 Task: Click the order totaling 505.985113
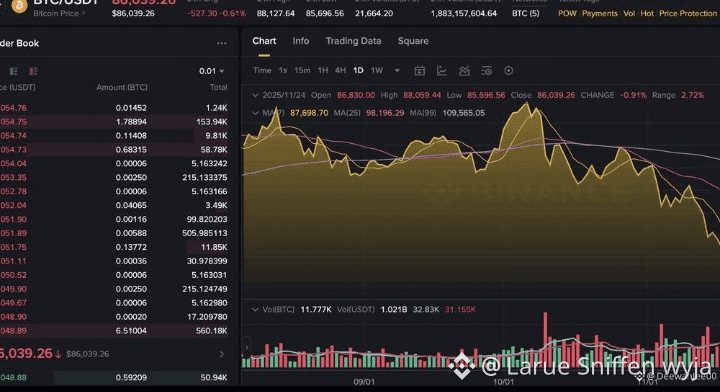coord(114,233)
